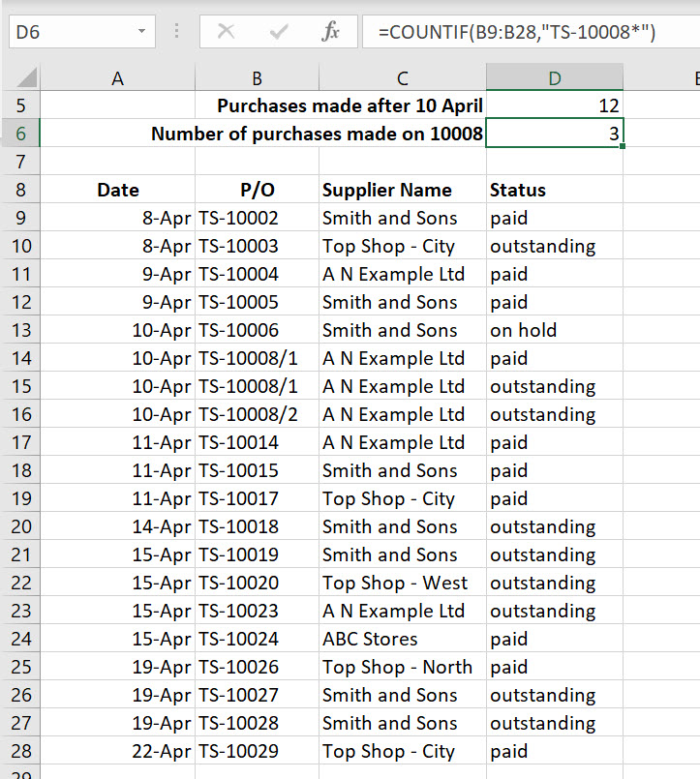Click 'Top Shop - West' supplier cell
This screenshot has width=700, height=779.
tap(403, 583)
